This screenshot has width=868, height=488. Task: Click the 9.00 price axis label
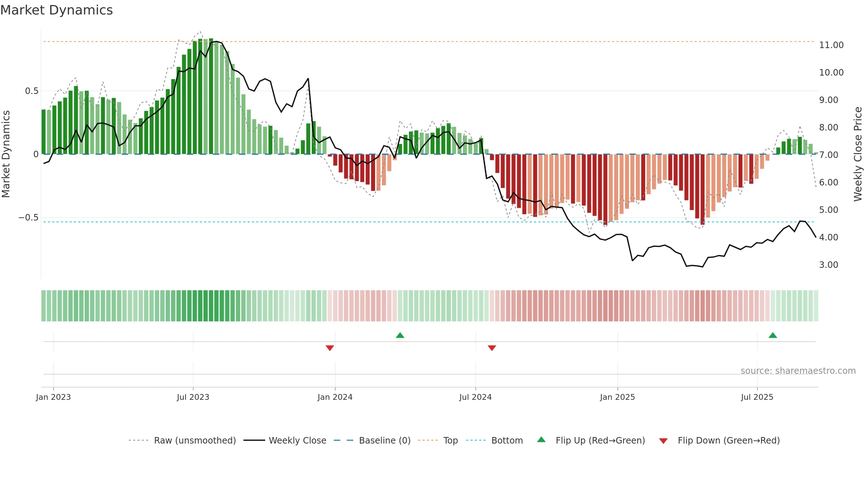(829, 100)
